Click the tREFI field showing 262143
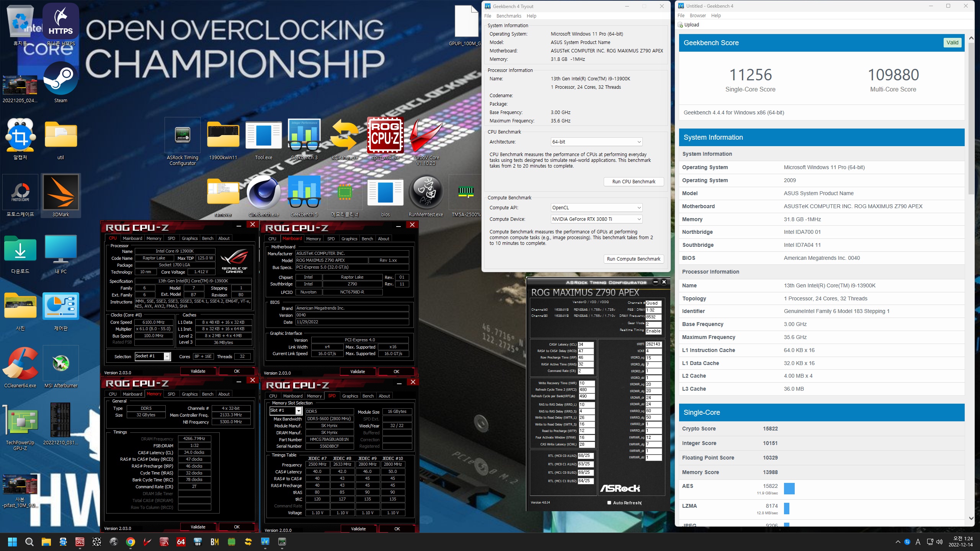The width and height of the screenshot is (980, 551). point(653,344)
